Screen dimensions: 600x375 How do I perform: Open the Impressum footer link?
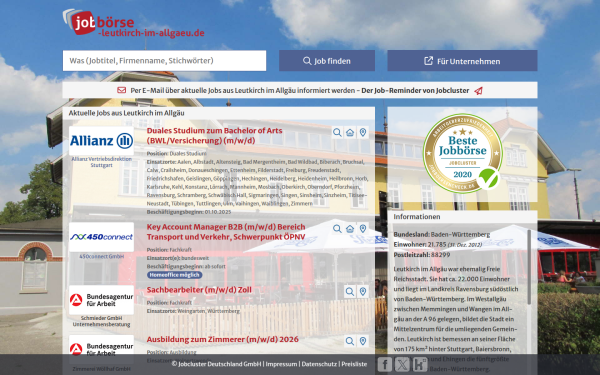tap(281, 364)
